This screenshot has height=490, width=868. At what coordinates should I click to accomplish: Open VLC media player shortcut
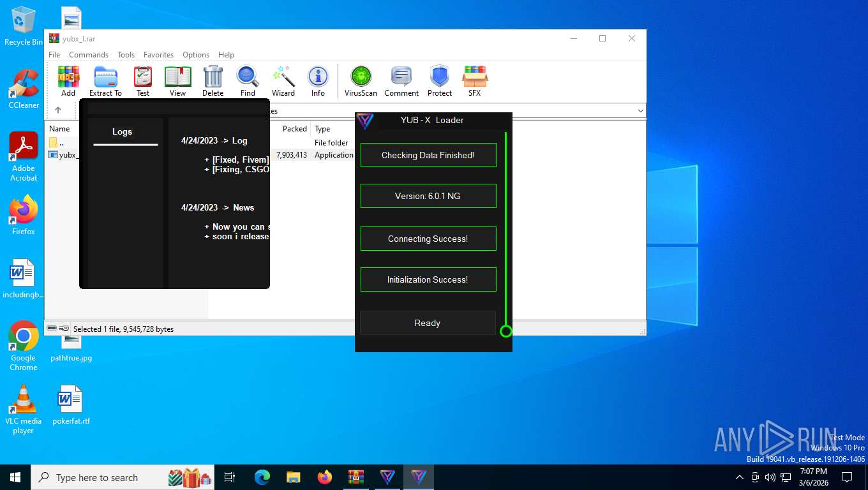click(24, 410)
